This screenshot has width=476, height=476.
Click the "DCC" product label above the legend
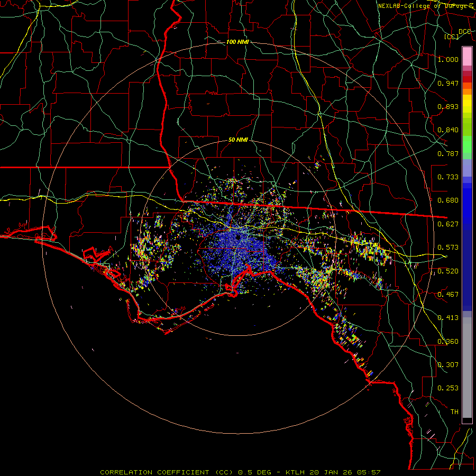pos(464,32)
